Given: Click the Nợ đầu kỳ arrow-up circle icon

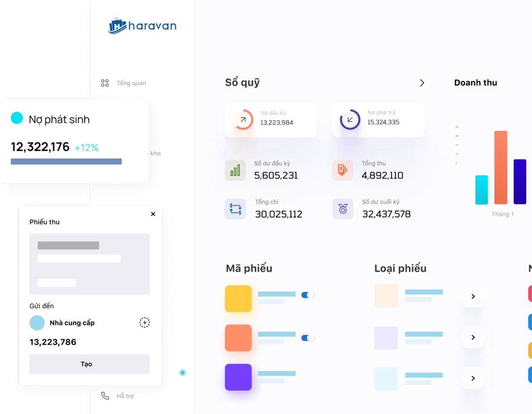Looking at the screenshot, I should (x=243, y=119).
